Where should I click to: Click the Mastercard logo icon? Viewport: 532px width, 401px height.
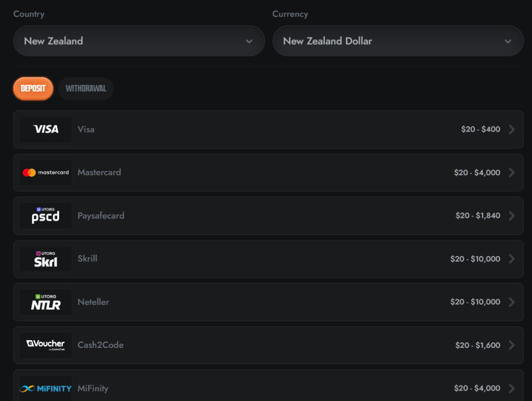46,173
